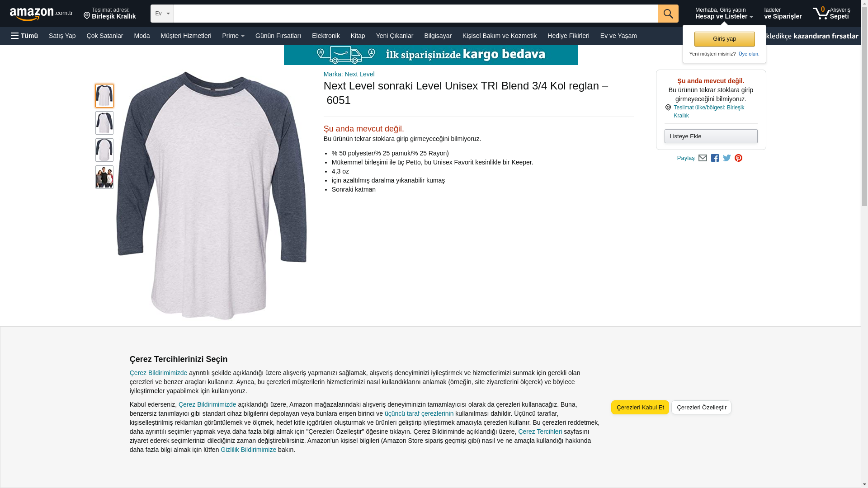Screen dimensions: 868x488
Task: Open the Tümü hamburger menu
Action: click(x=24, y=36)
